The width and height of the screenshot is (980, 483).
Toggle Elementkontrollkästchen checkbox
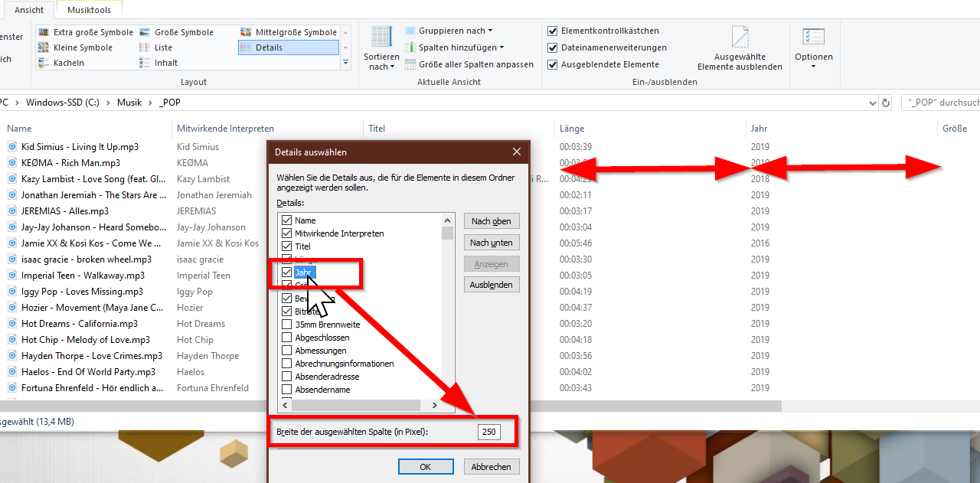tap(553, 31)
